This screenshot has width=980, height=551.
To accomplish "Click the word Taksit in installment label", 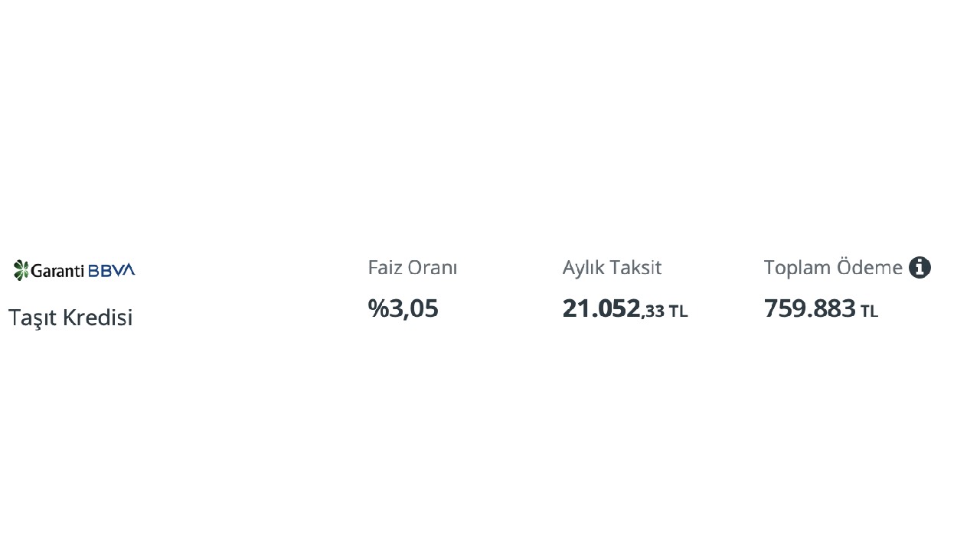I will pos(638,268).
